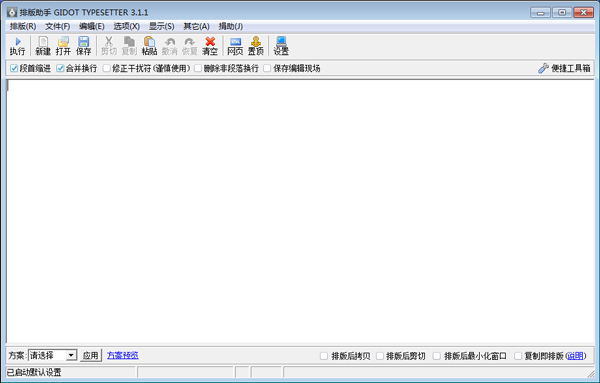The width and height of the screenshot is (600, 383).
Task: Open the 编辑(E) menu
Action: (91, 26)
